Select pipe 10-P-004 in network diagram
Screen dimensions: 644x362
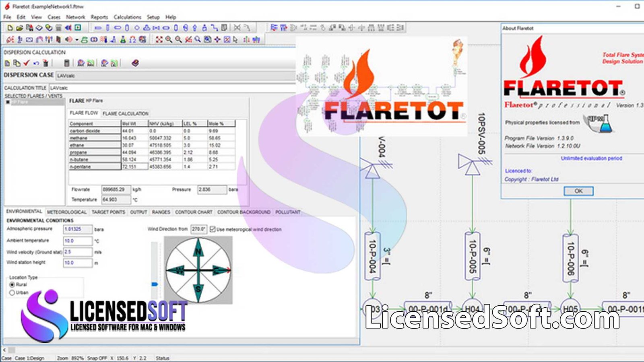372,256
